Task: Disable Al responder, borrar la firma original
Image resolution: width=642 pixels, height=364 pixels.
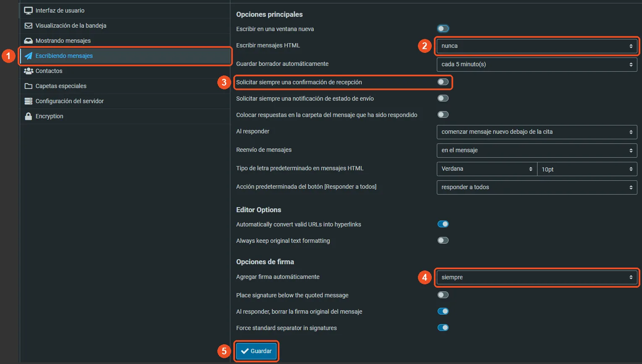Action: coord(443,311)
